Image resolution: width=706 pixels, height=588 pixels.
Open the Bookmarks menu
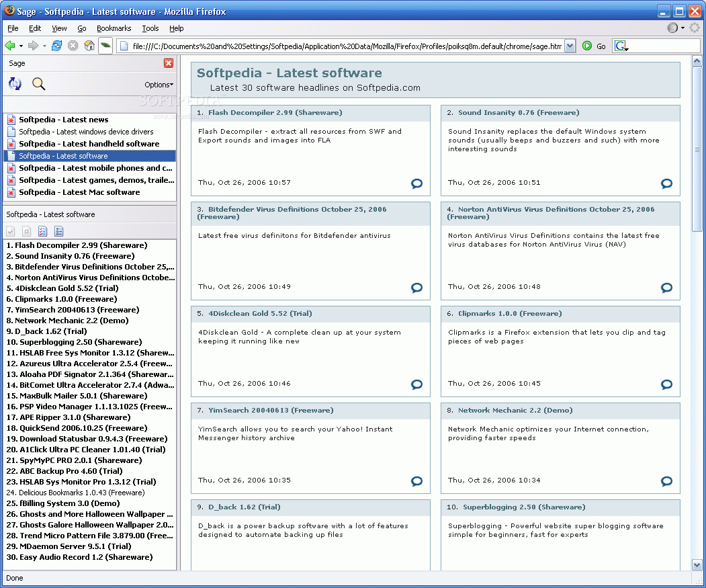point(114,28)
